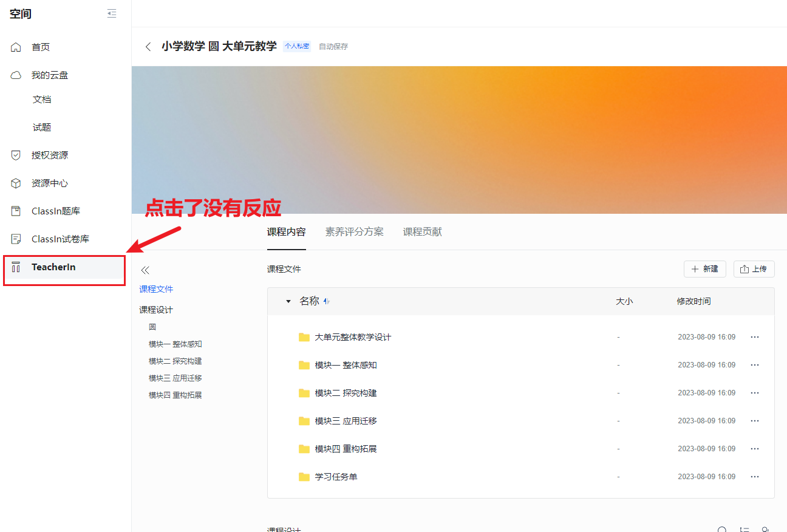Click the 资源中心 cube icon
The width and height of the screenshot is (787, 532).
pyautogui.click(x=16, y=183)
